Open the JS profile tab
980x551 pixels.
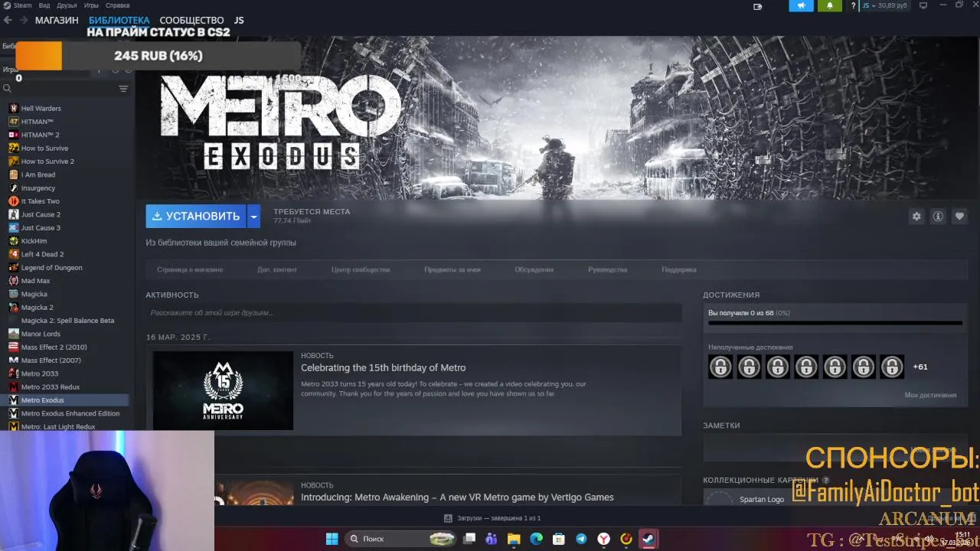click(x=239, y=20)
